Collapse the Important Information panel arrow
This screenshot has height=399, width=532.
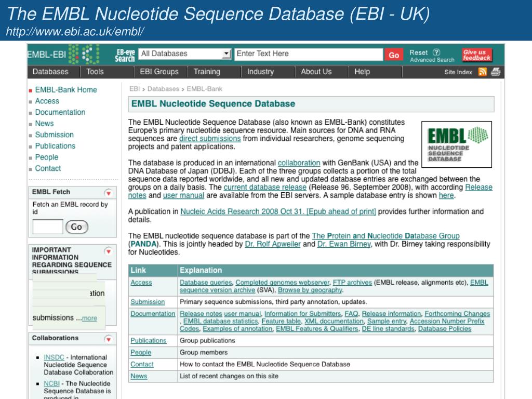(x=108, y=251)
